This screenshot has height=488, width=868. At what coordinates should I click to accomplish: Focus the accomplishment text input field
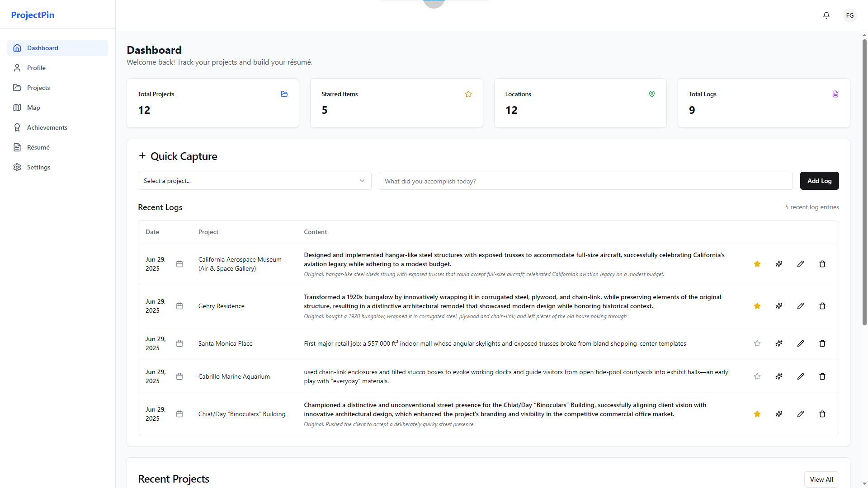tap(585, 181)
